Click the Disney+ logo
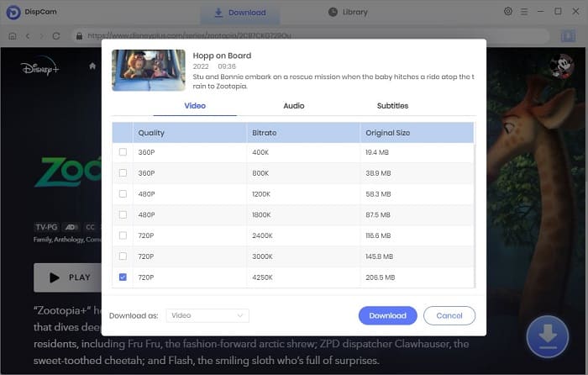The image size is (588, 375). (40, 66)
